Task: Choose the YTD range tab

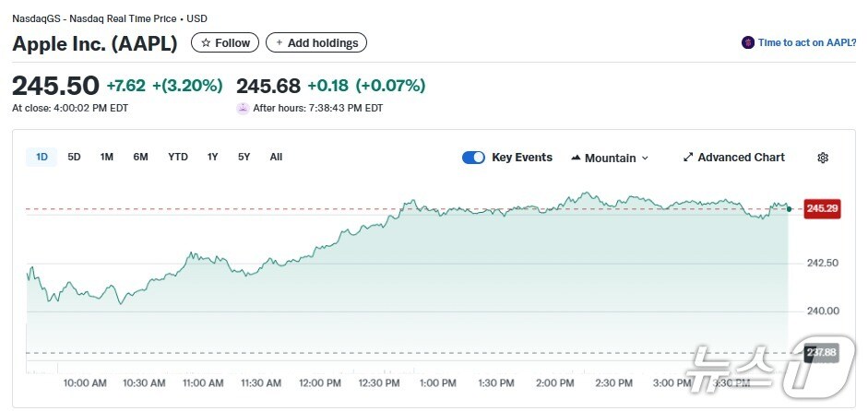Action: pos(178,157)
